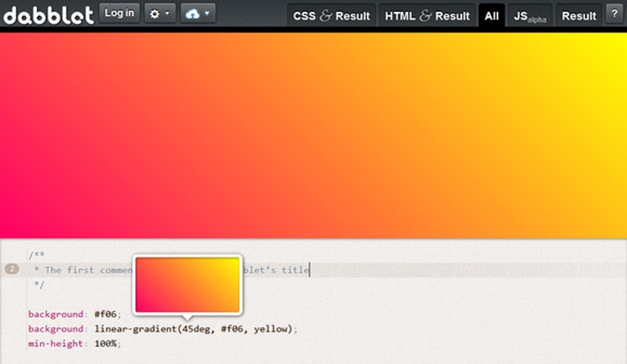The image size is (627, 364).
Task: Open the settings gear dropdown
Action: pos(160,13)
